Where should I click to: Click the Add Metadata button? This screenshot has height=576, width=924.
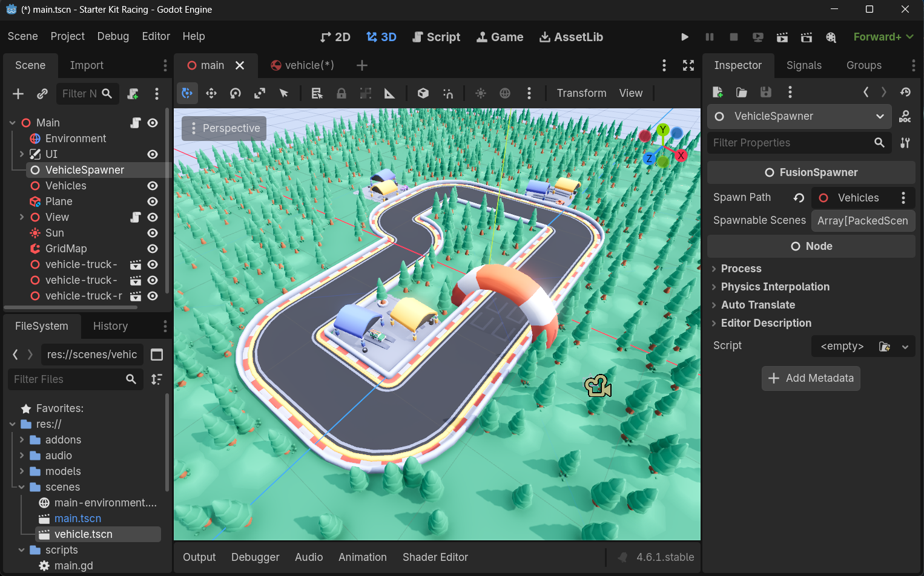click(x=811, y=378)
